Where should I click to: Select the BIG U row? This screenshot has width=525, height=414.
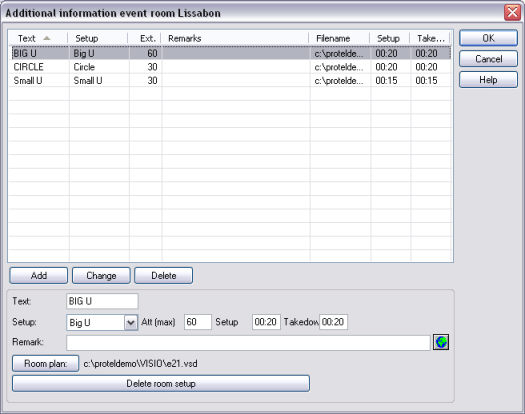[230, 53]
